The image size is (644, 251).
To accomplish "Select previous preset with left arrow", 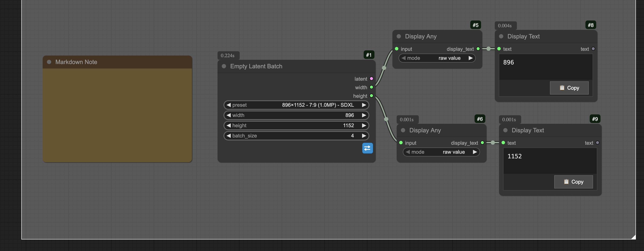I will point(229,105).
